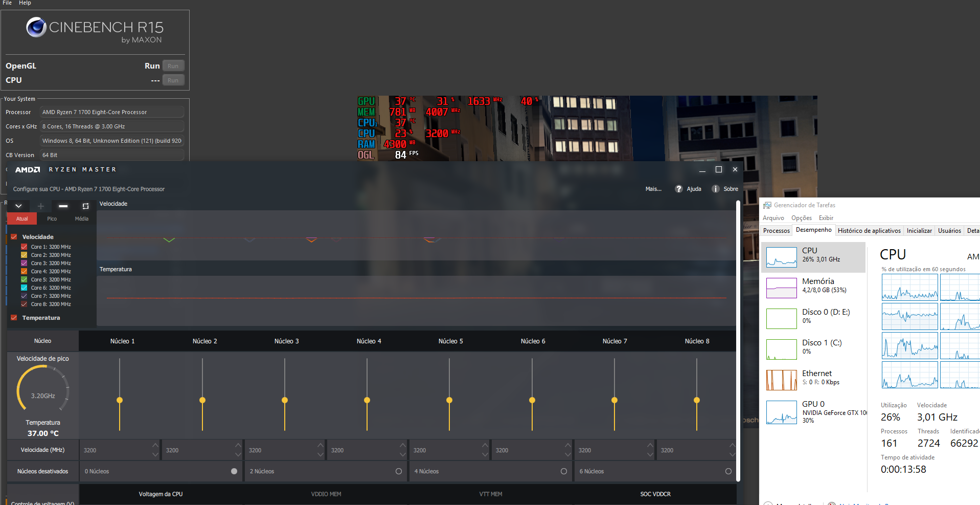
Task: Open the Opções menu in Task Manager
Action: (802, 218)
